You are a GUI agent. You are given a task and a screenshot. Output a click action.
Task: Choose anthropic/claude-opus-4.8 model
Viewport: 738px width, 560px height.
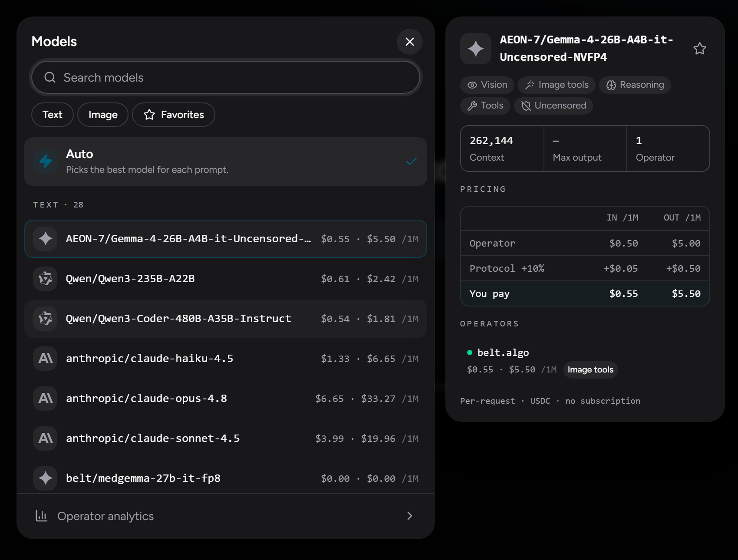pyautogui.click(x=226, y=399)
